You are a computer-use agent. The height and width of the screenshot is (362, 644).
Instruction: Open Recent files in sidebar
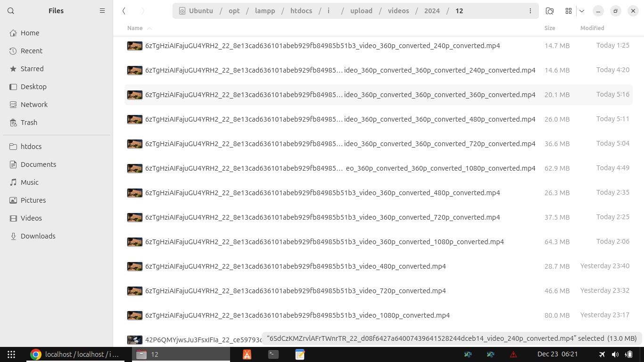click(x=57, y=51)
